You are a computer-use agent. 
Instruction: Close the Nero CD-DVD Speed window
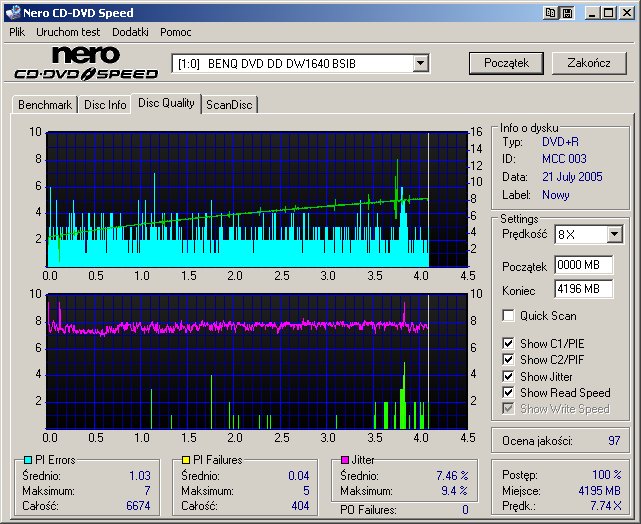[626, 13]
